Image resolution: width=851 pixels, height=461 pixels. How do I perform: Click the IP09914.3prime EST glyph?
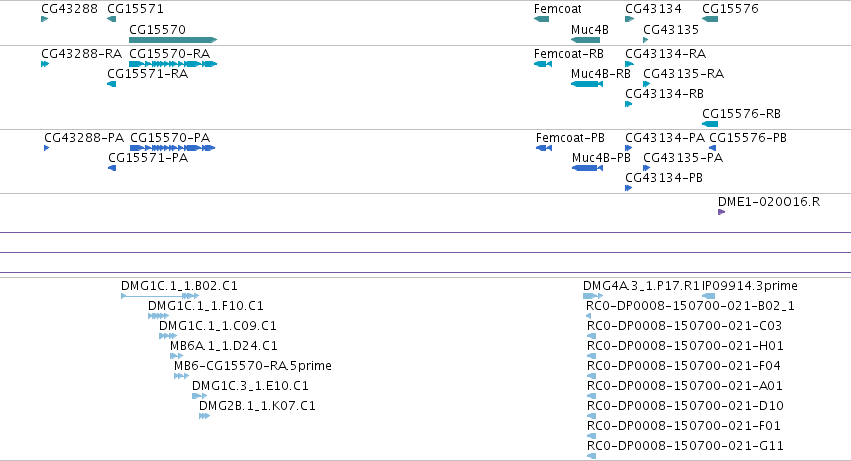[708, 296]
